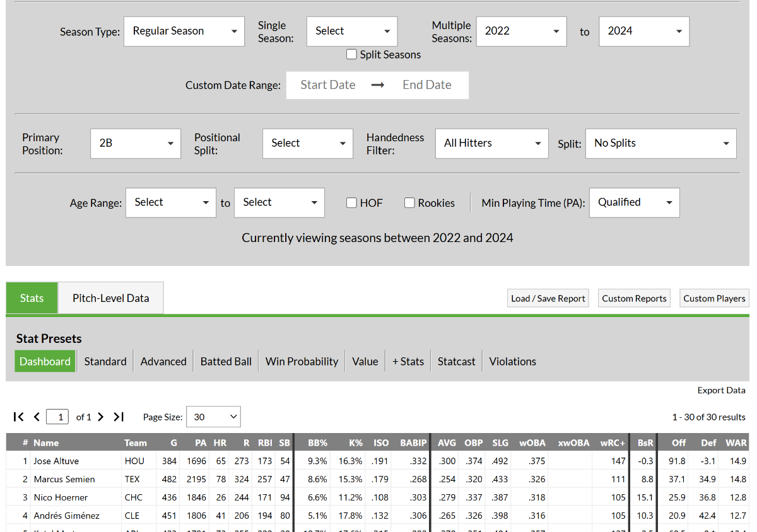The height and width of the screenshot is (532, 757).
Task: Select the Statcast stat preset
Action: 456,362
